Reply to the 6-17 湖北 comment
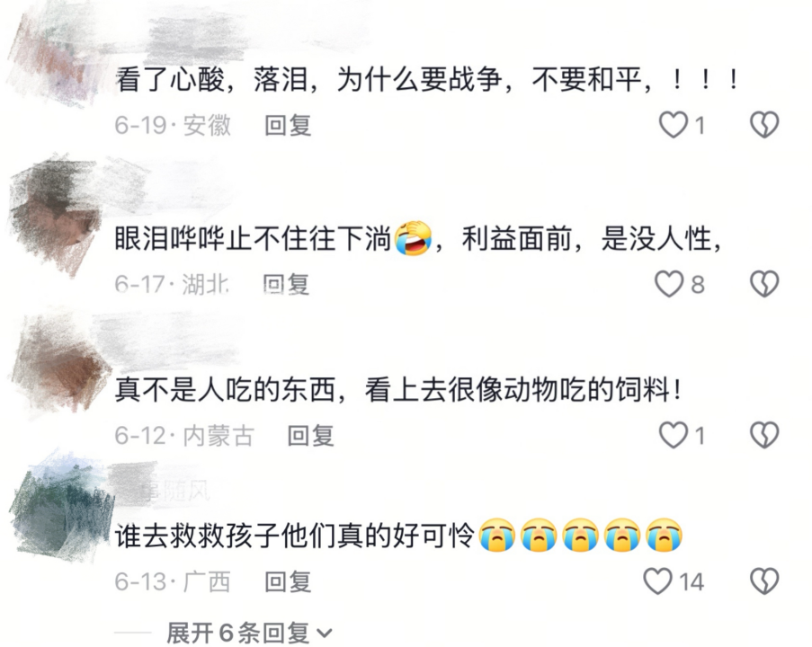This screenshot has width=812, height=647. point(286,284)
